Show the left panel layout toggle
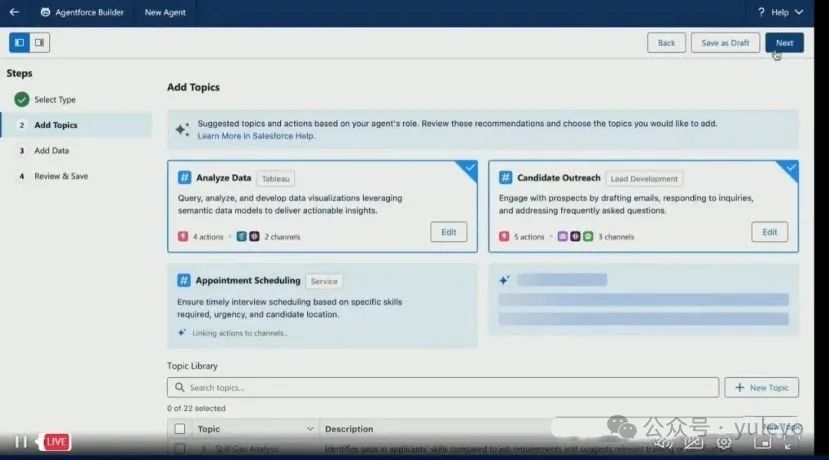 pos(20,42)
